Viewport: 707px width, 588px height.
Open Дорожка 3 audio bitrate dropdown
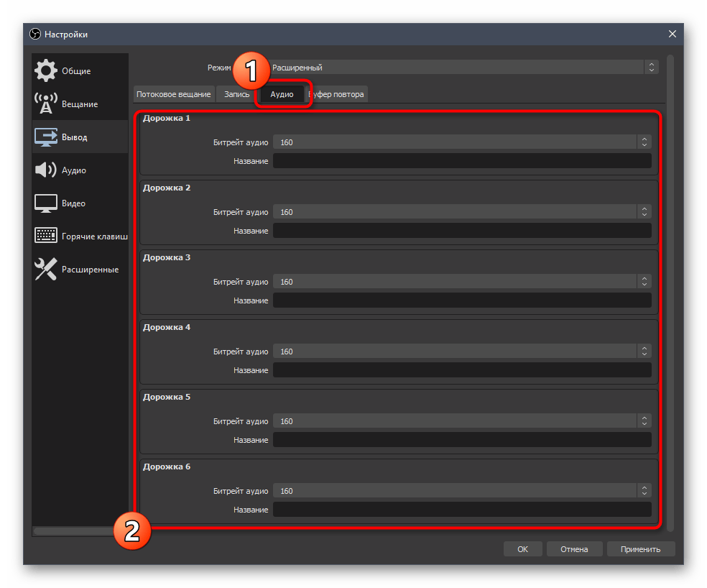(461, 282)
